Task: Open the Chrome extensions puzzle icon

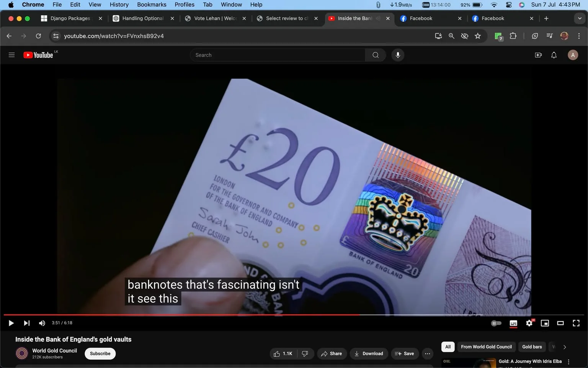Action: pyautogui.click(x=513, y=36)
